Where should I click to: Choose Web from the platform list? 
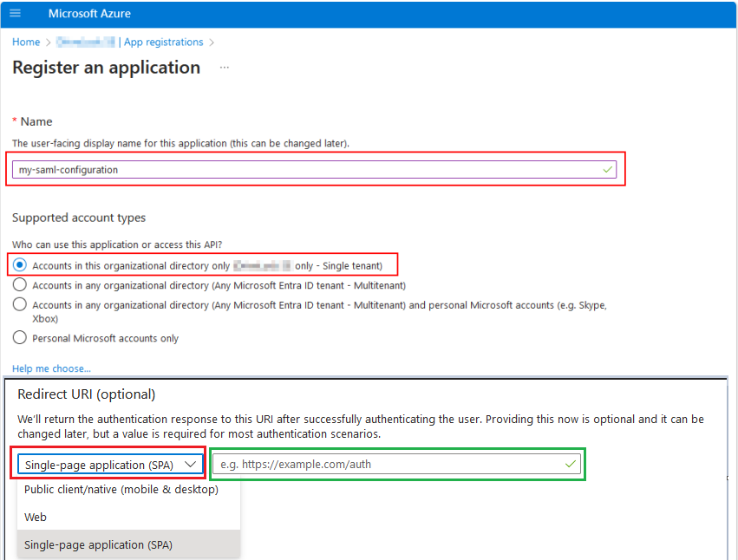click(36, 518)
